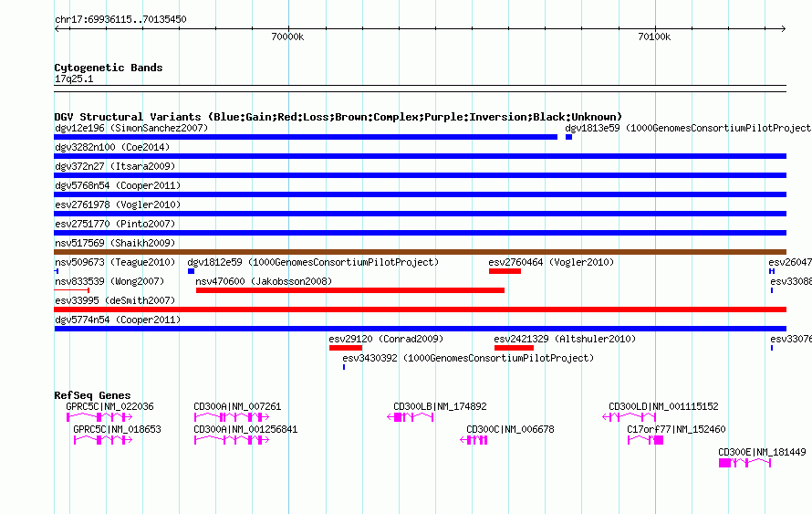Screen dimensions: 812x514
Task: Select the dgv5768n54 (Cooper2011) label
Action: [118, 185]
